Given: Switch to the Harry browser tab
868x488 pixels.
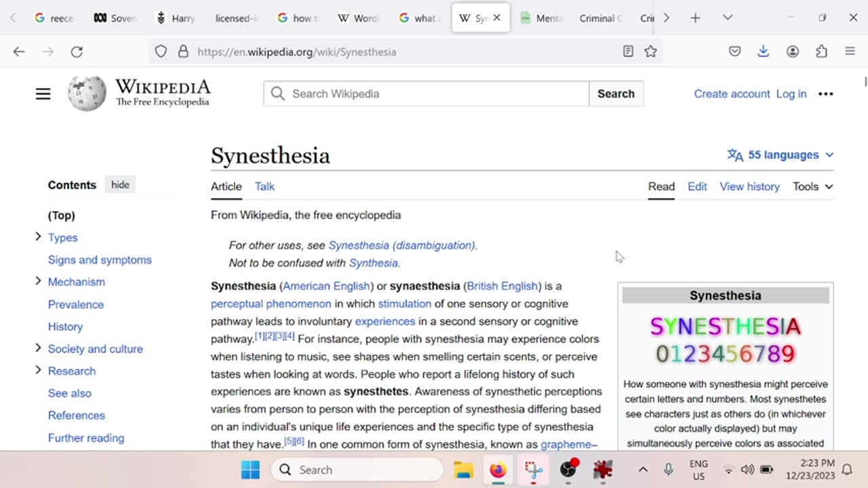Looking at the screenshot, I should [x=175, y=18].
